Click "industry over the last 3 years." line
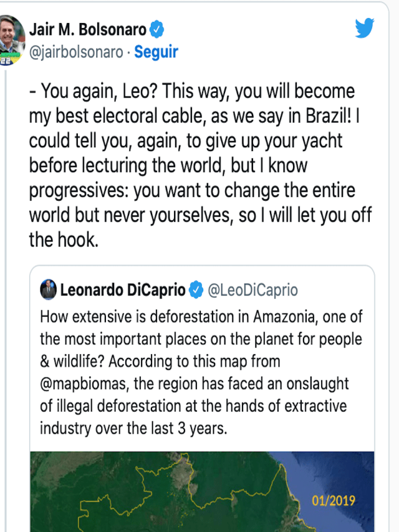The image size is (399, 532). click(133, 428)
